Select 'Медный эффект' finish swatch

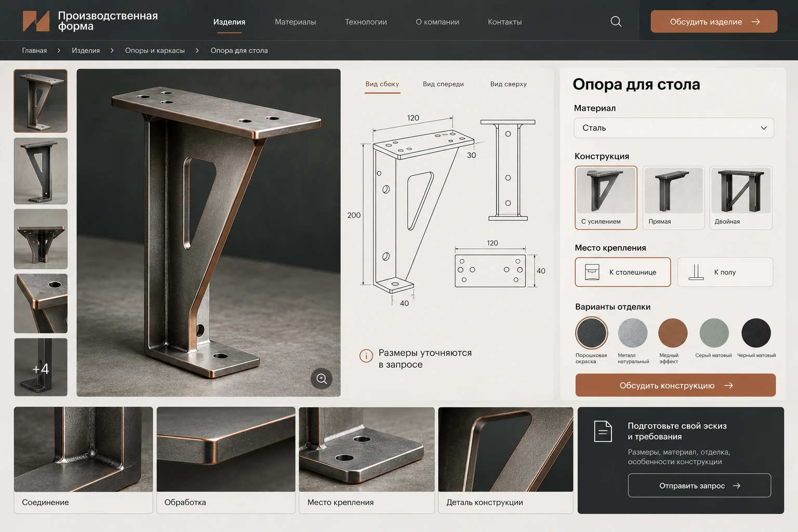pos(673,333)
